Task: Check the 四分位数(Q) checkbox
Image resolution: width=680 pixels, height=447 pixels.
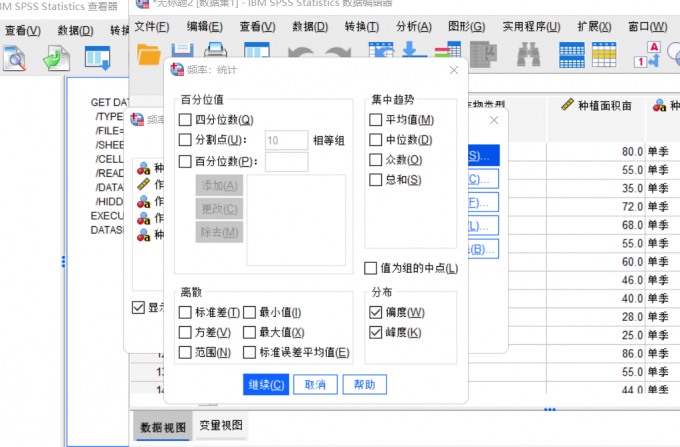Action: (x=185, y=120)
